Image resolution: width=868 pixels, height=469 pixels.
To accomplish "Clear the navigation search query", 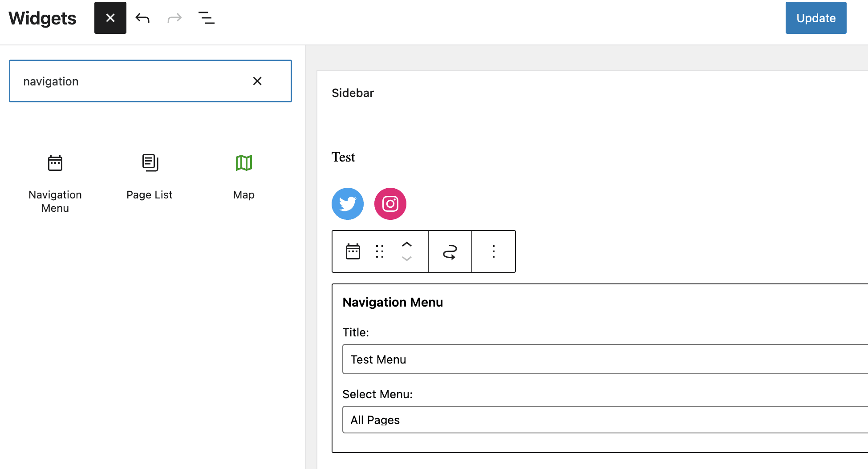I will pyautogui.click(x=257, y=81).
